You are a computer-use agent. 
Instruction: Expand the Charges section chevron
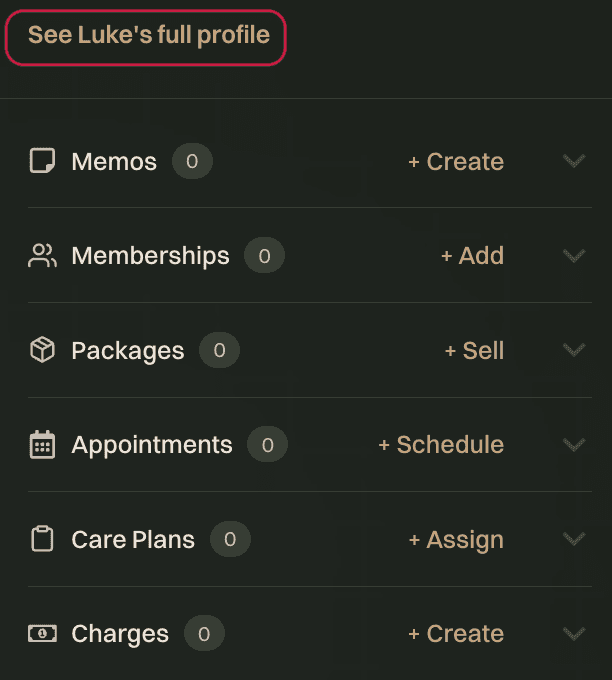(574, 634)
